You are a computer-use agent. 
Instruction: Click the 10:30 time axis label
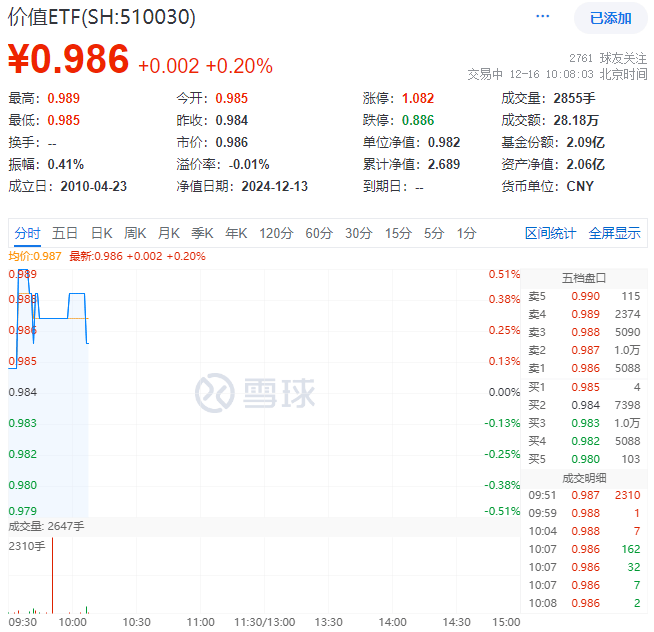pyautogui.click(x=136, y=622)
